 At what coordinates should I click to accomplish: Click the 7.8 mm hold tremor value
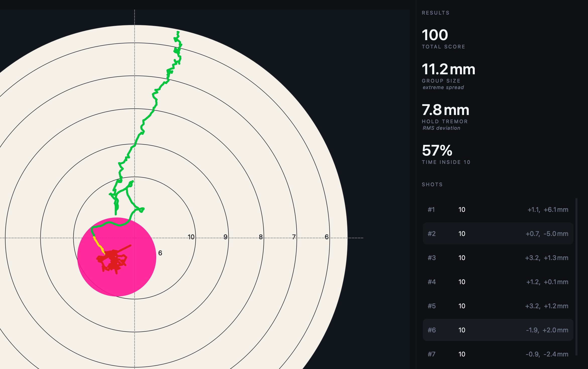point(445,110)
